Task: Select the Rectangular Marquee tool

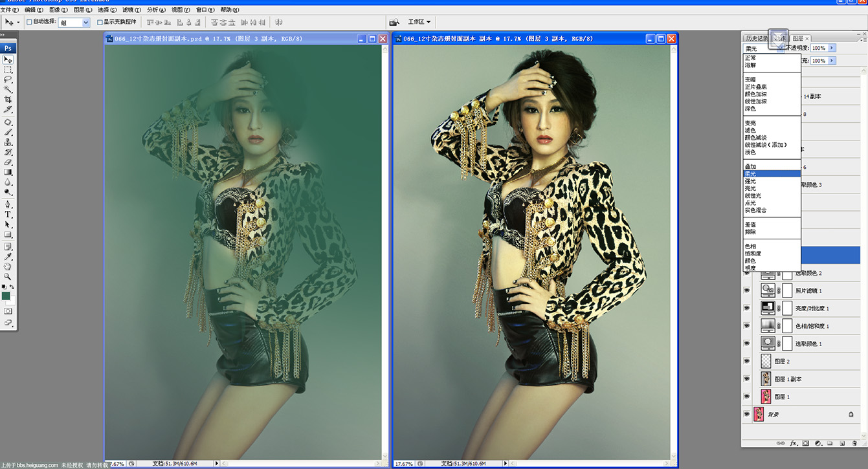Action: click(8, 69)
